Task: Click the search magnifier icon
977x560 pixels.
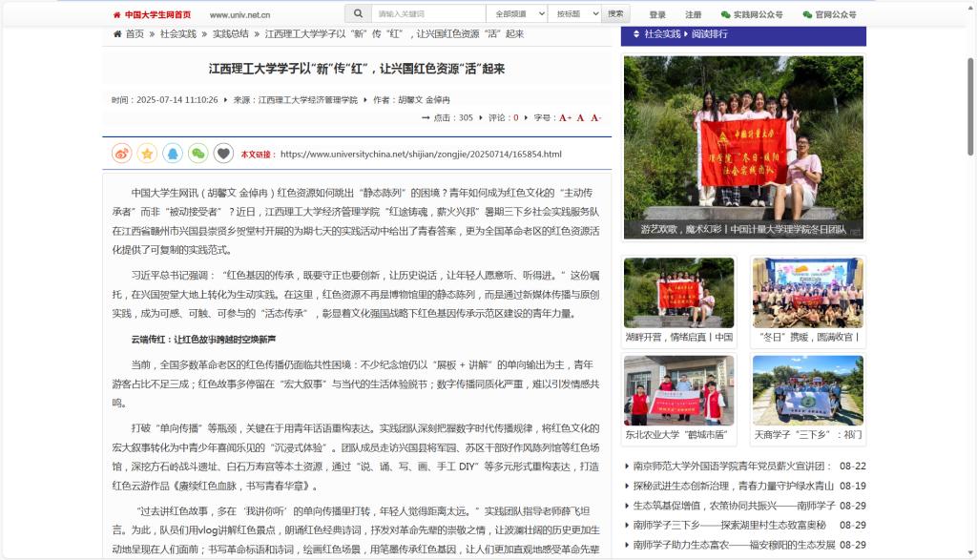Action: (x=358, y=14)
